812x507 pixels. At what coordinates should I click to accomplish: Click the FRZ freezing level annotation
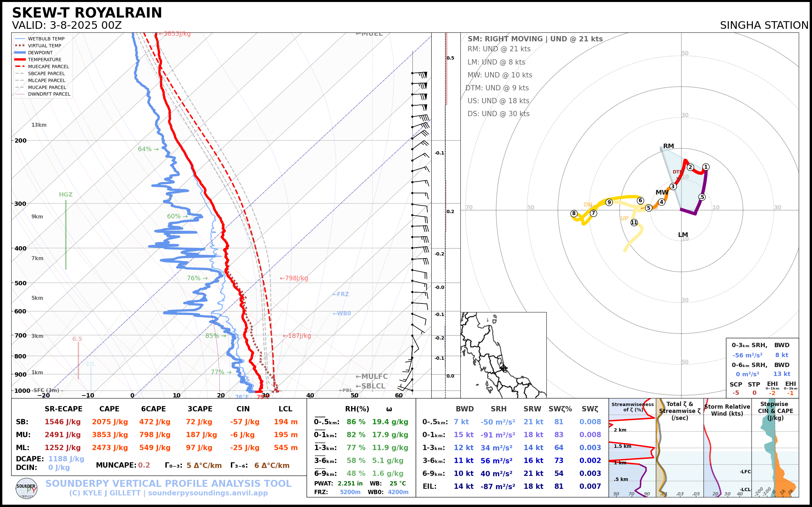340,294
